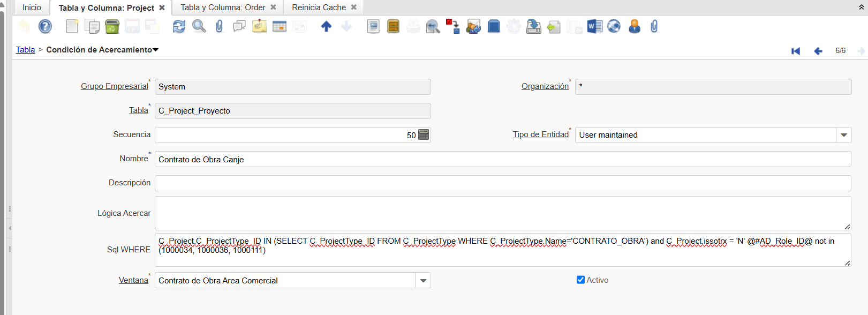The image size is (868, 315).
Task: Click into the Descripción input field
Action: (502, 183)
